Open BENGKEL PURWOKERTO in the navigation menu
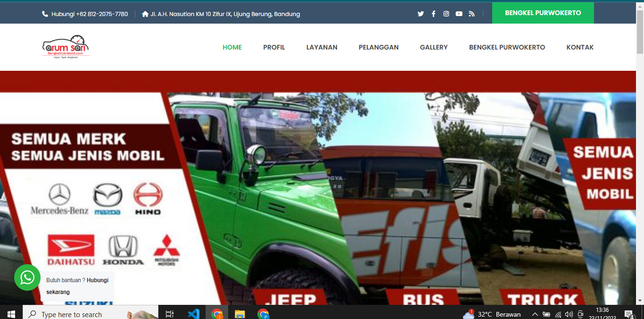Image resolution: width=644 pixels, height=319 pixels. (x=507, y=47)
